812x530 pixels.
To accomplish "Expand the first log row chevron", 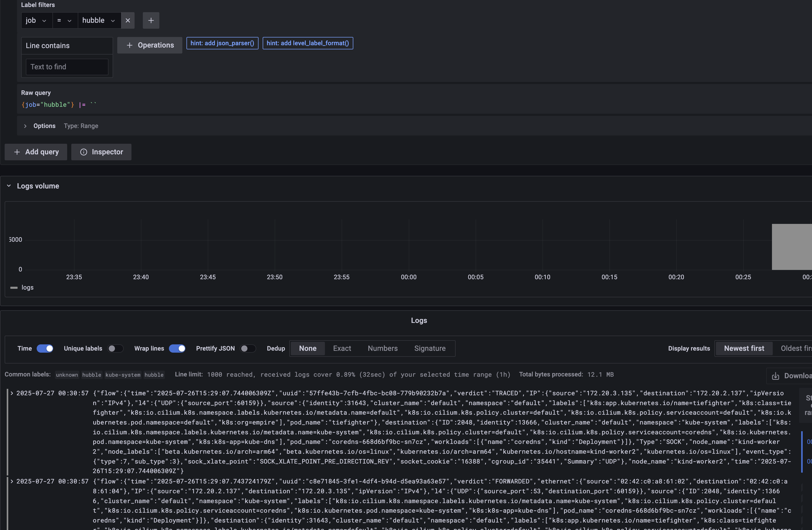I will coord(12,393).
